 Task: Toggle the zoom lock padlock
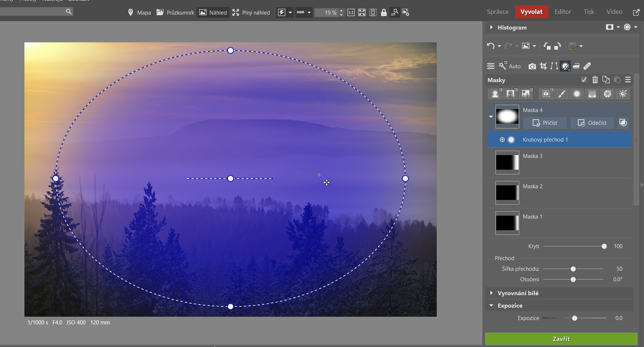[383, 12]
